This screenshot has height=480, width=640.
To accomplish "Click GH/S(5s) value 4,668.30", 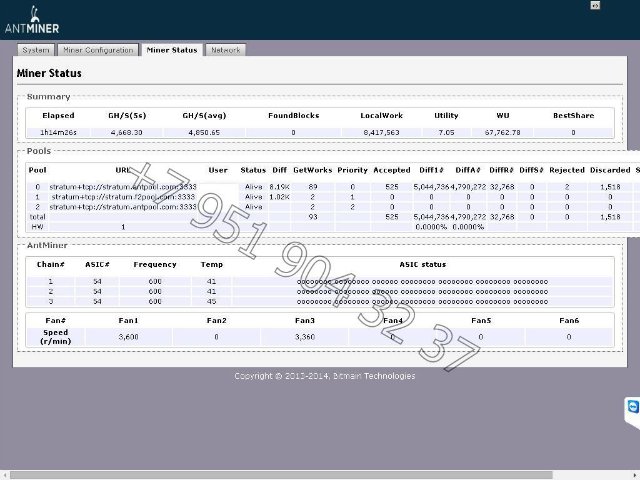I will pyautogui.click(x=127, y=132).
